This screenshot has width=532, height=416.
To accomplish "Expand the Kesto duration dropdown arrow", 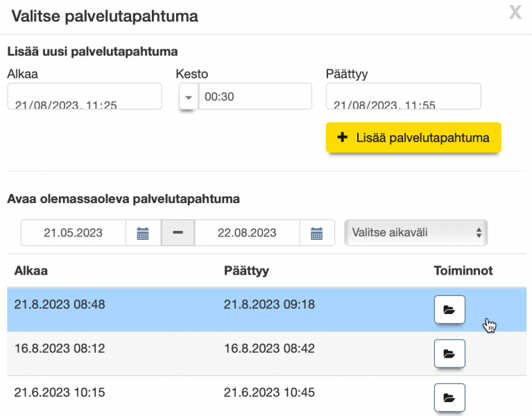I will [x=189, y=97].
